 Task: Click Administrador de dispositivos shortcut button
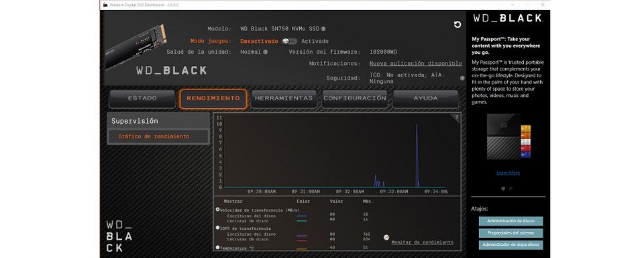coord(511,245)
